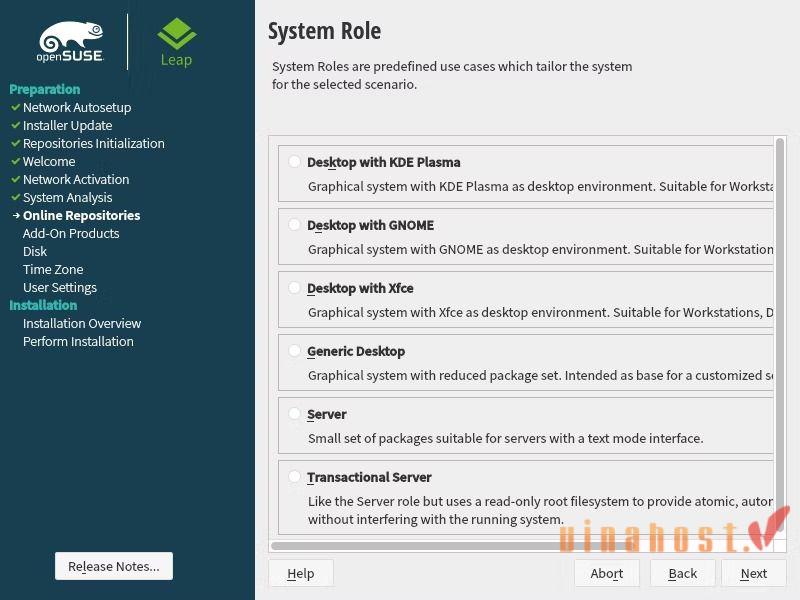Click the 'Small set of packages' Server description
This screenshot has width=800, height=600.
coord(506,438)
